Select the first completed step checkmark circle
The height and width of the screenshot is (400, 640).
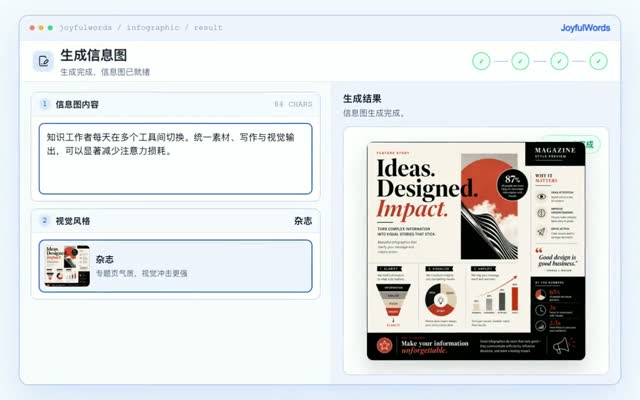click(481, 61)
